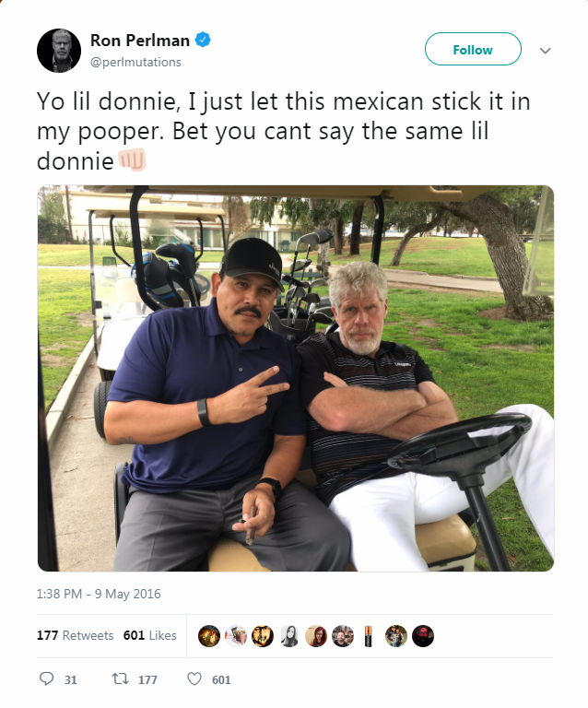
Task: Click the 1:38 PM - 9 May 2016 timestamp
Action: click(99, 594)
